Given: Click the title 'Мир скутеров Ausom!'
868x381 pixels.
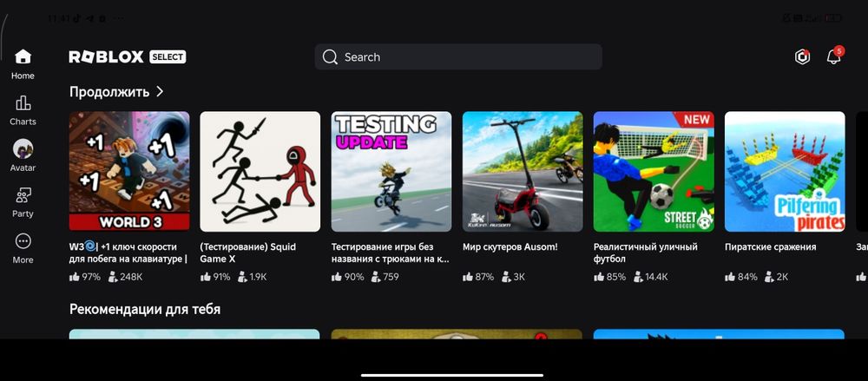Looking at the screenshot, I should pos(510,247).
